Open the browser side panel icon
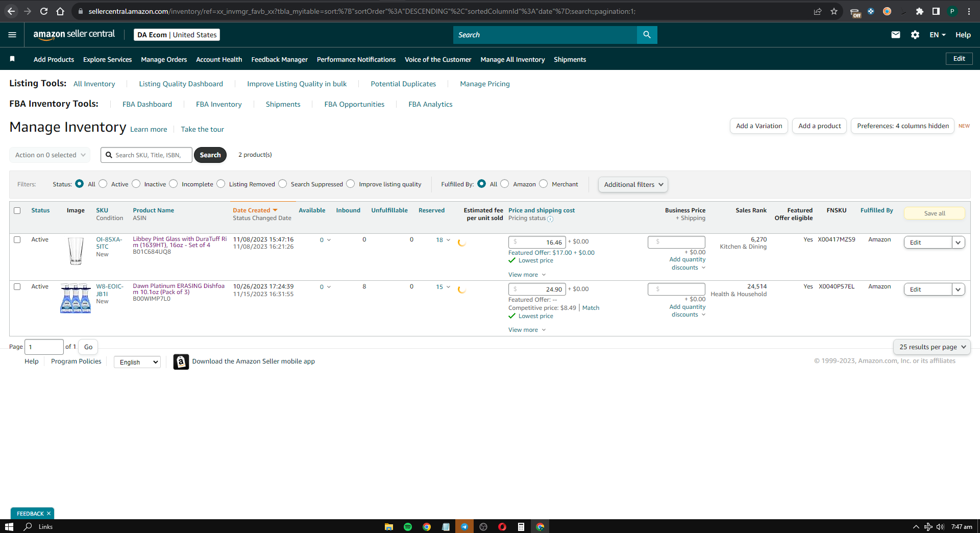 click(936, 11)
